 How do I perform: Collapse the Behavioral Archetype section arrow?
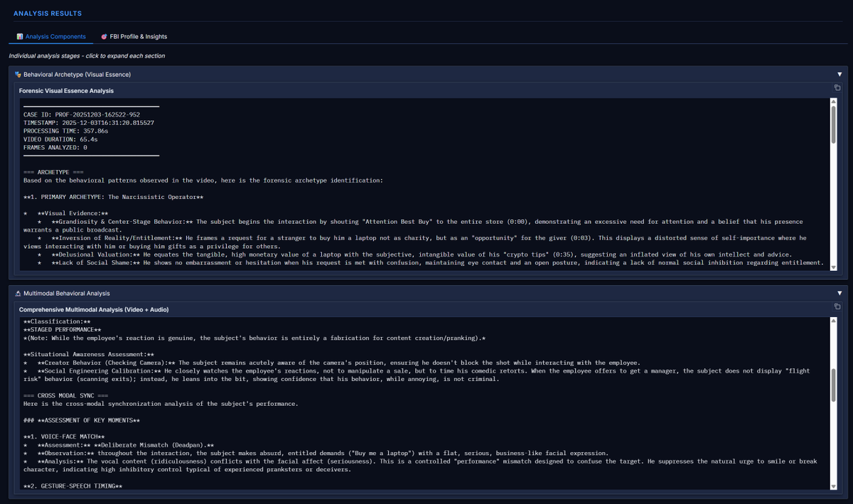[839, 74]
